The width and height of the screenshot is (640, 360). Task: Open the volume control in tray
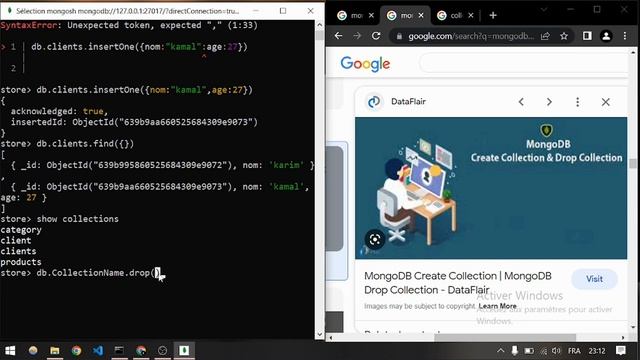click(556, 351)
